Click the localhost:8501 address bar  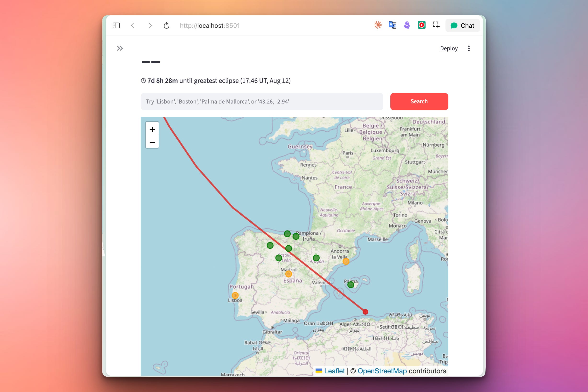(x=210, y=25)
